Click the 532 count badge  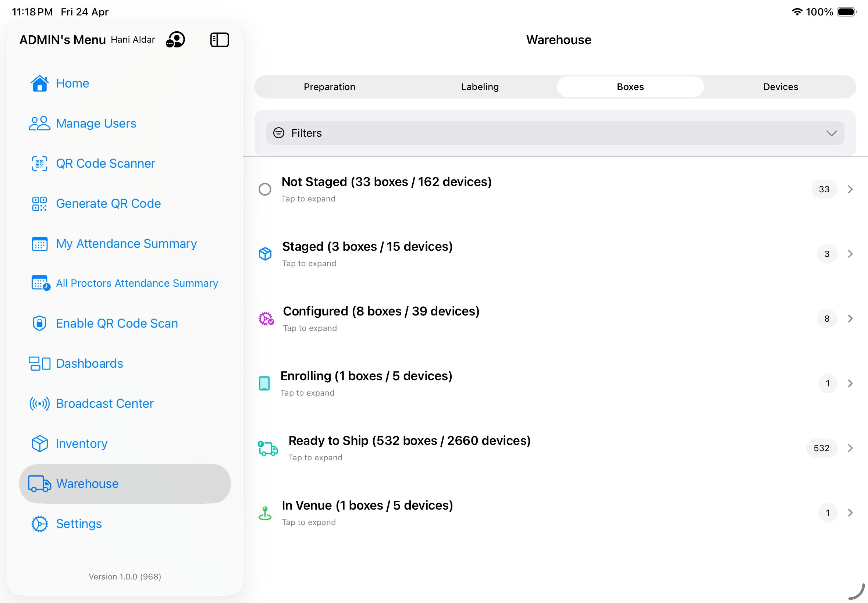pyautogui.click(x=821, y=448)
